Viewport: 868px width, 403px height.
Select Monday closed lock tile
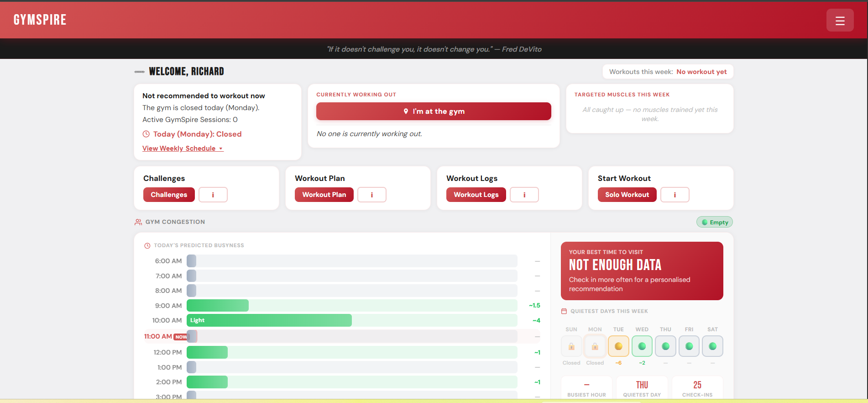pos(595,346)
